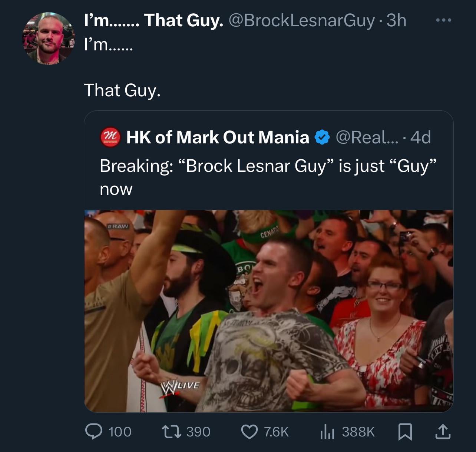The width and height of the screenshot is (476, 452).
Task: Bookmark this tweet
Action: [x=404, y=432]
